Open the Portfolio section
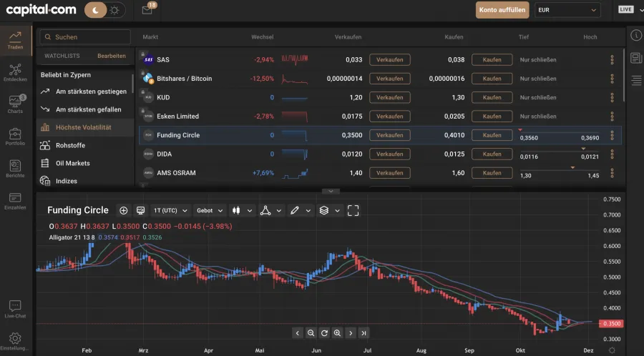This screenshot has height=356, width=644. (x=15, y=137)
